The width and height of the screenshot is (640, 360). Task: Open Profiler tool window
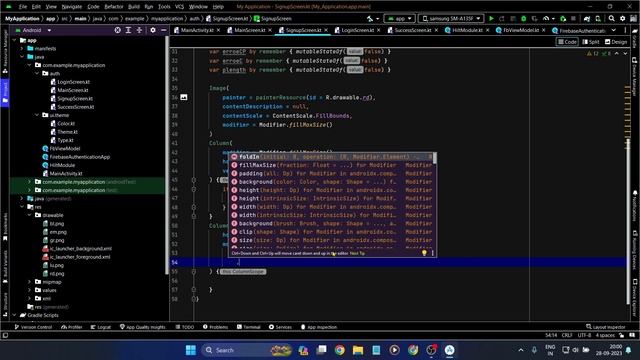click(71, 327)
